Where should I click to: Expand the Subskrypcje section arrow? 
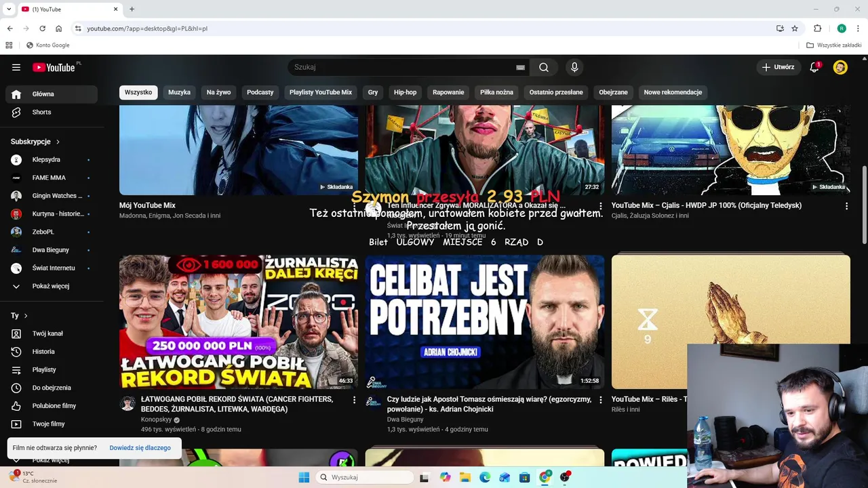pyautogui.click(x=58, y=142)
